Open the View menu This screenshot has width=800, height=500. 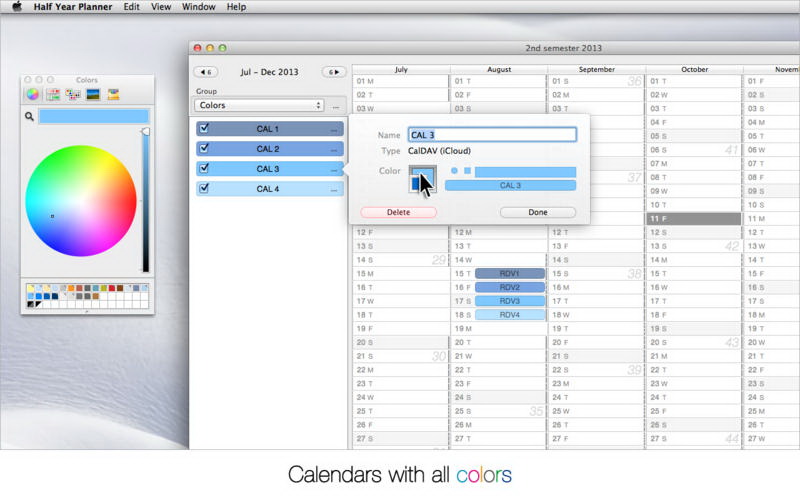(160, 7)
